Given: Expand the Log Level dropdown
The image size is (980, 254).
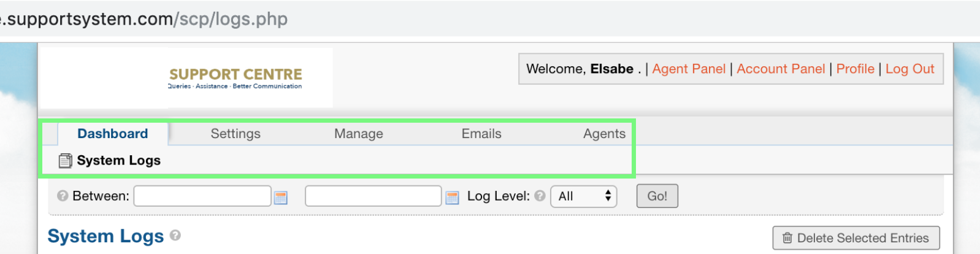Looking at the screenshot, I should (584, 196).
